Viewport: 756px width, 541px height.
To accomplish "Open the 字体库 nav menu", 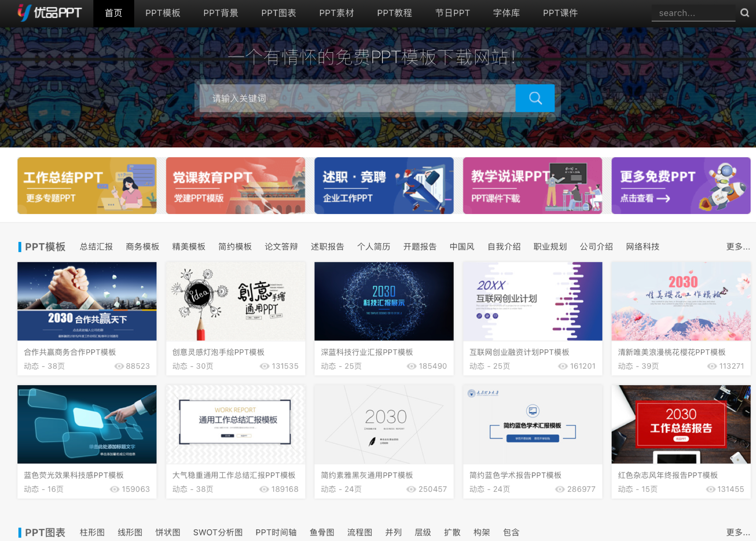I will coord(507,13).
